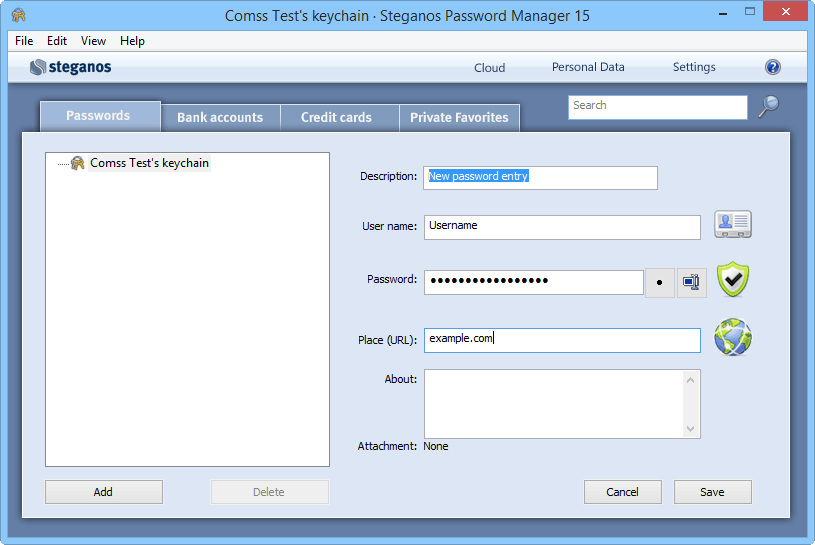Open Personal Data
The height and width of the screenshot is (545, 815).
tap(588, 67)
